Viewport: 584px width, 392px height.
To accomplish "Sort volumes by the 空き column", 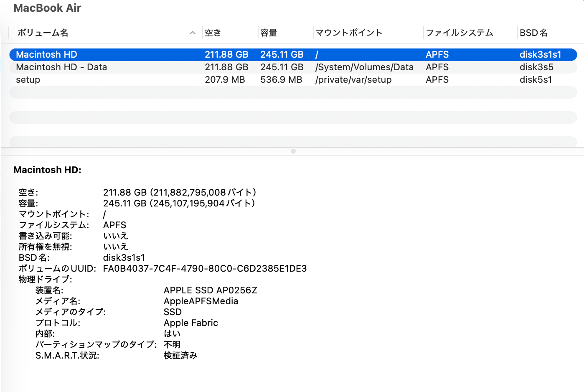I will coord(213,33).
